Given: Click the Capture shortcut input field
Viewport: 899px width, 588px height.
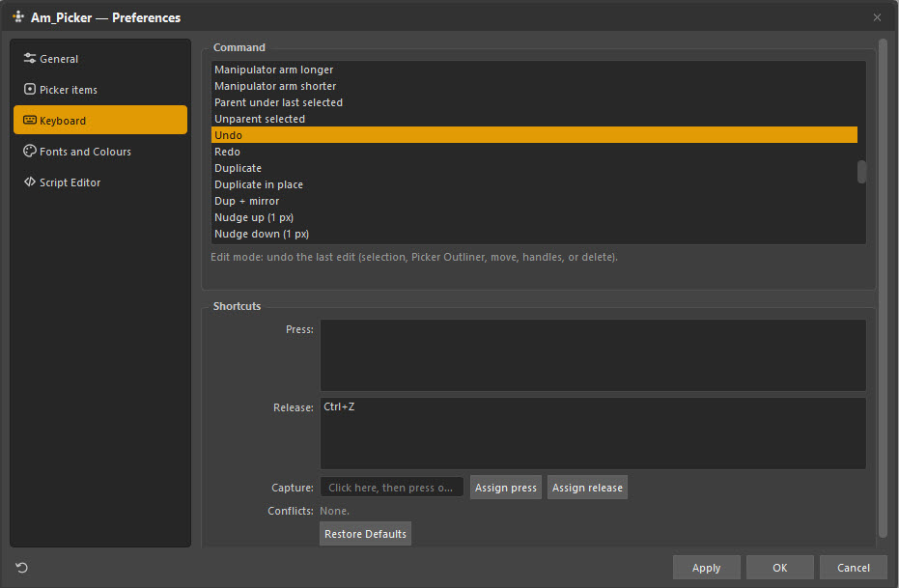Looking at the screenshot, I should (392, 488).
